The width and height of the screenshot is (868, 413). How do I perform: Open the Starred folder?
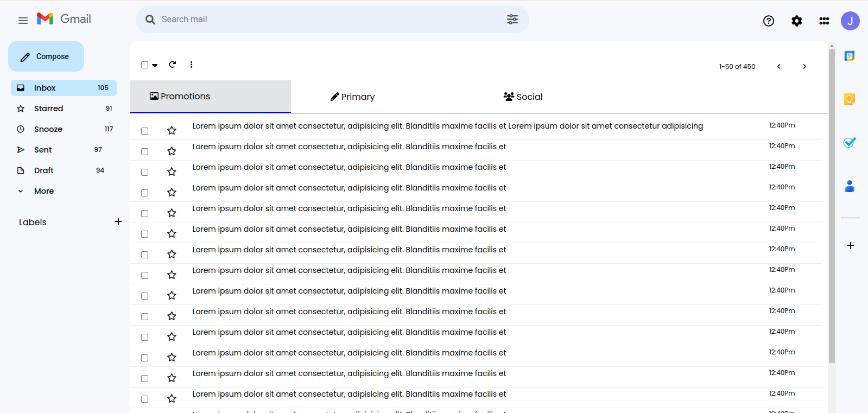48,109
